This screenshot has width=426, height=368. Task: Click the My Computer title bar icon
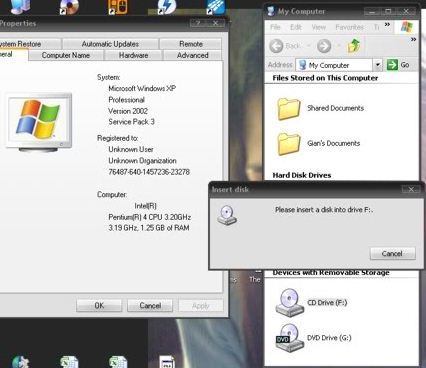pos(271,11)
